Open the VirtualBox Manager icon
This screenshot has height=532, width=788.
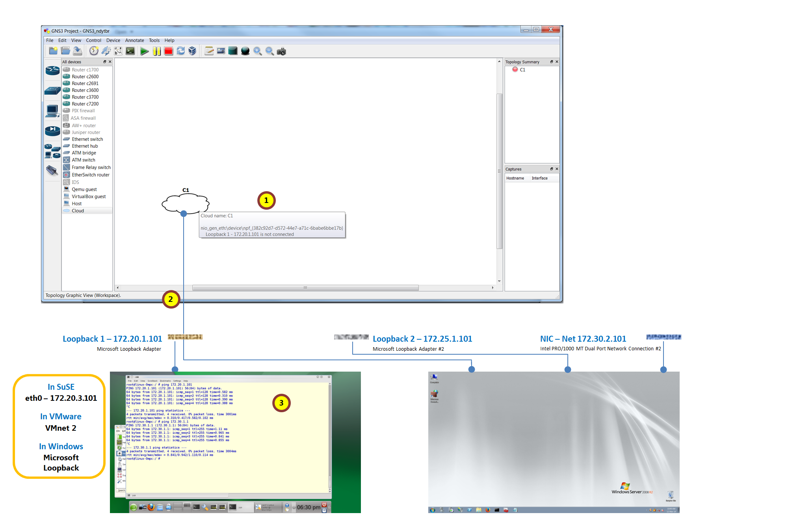click(192, 51)
